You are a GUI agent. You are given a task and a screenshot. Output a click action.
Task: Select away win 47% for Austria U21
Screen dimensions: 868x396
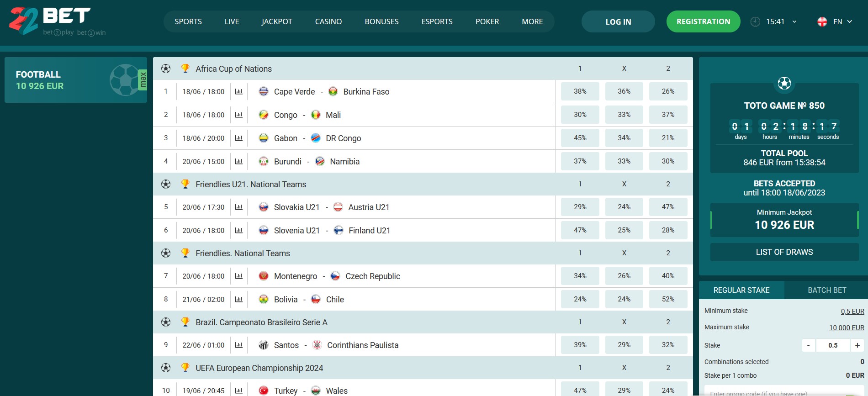pos(668,207)
